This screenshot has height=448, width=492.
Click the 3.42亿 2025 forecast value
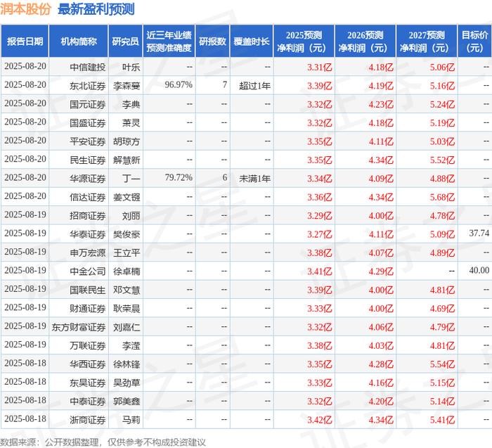[x=319, y=420]
